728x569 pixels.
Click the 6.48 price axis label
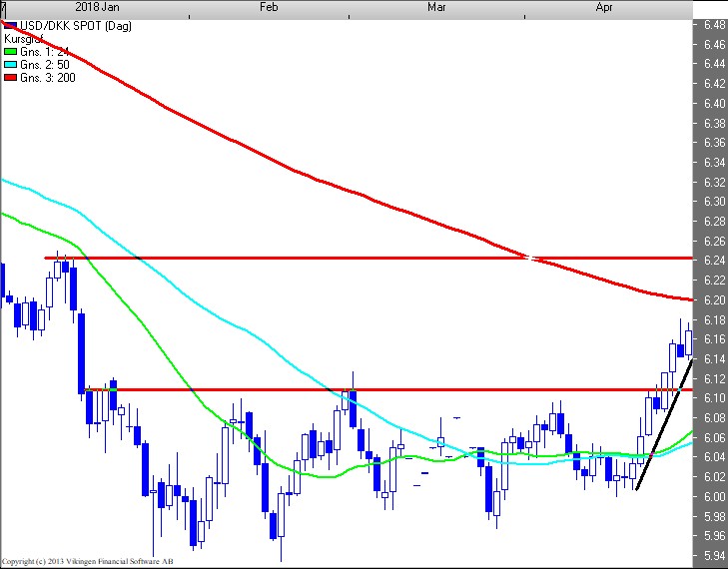(713, 25)
